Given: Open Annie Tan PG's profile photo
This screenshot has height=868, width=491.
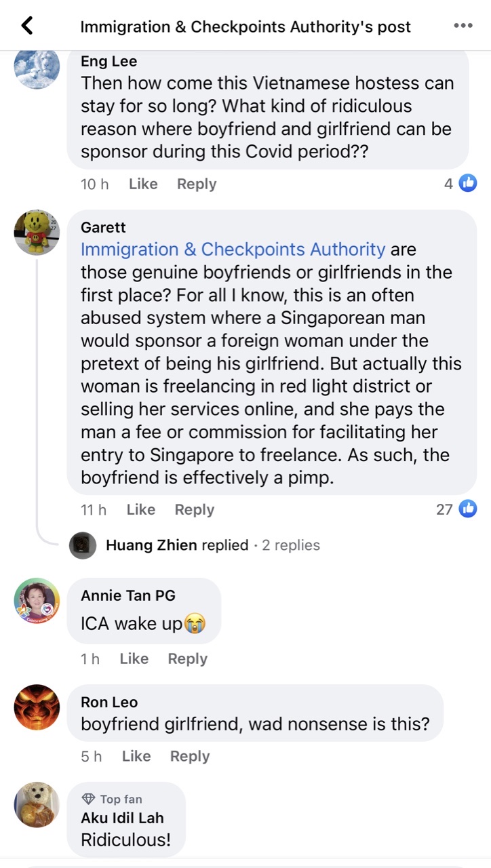Looking at the screenshot, I should point(37,601).
